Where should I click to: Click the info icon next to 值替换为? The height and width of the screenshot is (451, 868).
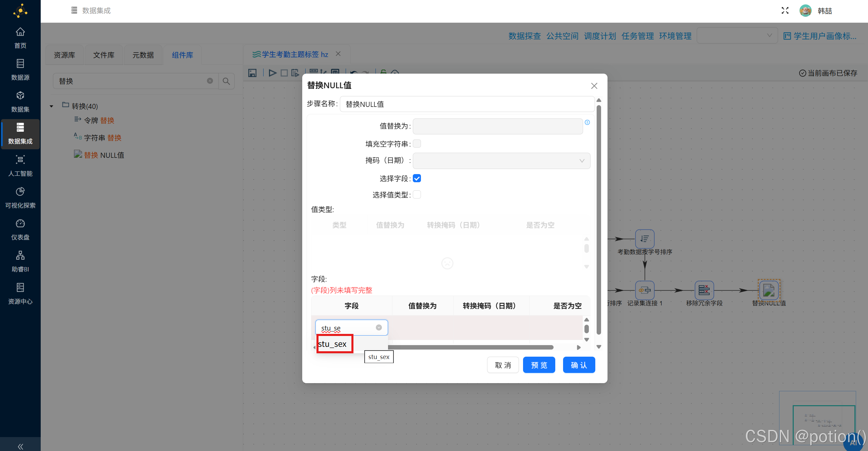coord(587,123)
